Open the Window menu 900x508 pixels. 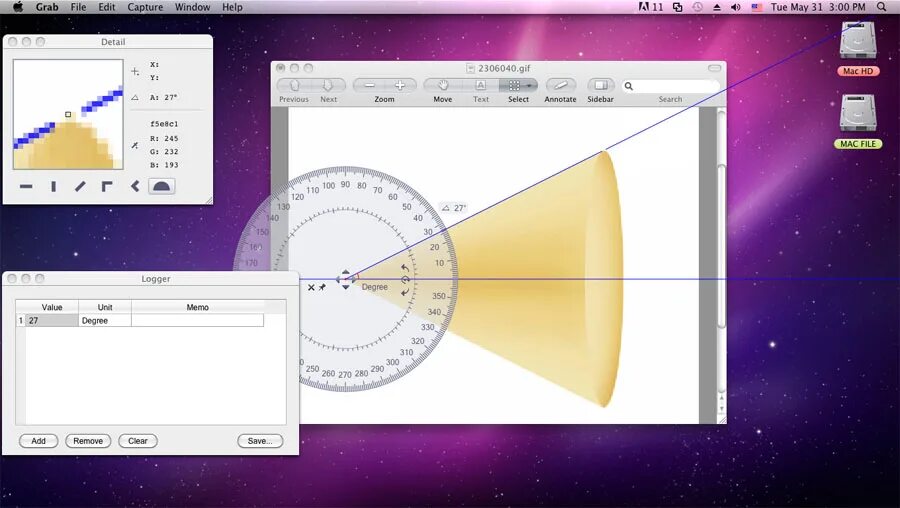(x=192, y=7)
